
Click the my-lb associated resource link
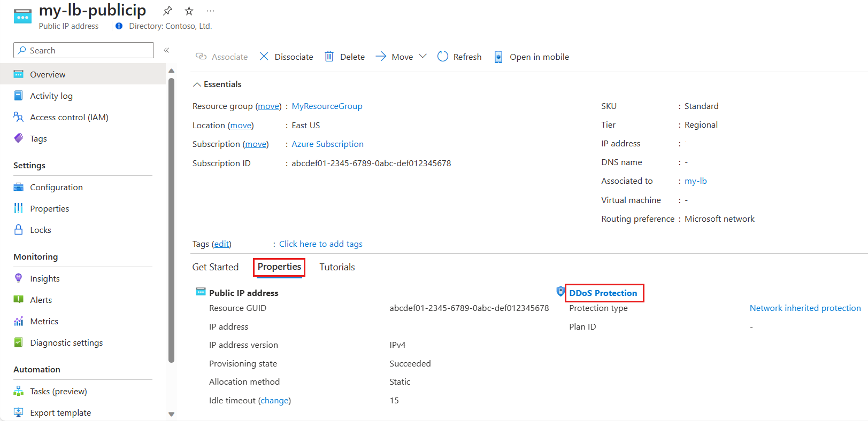(696, 181)
